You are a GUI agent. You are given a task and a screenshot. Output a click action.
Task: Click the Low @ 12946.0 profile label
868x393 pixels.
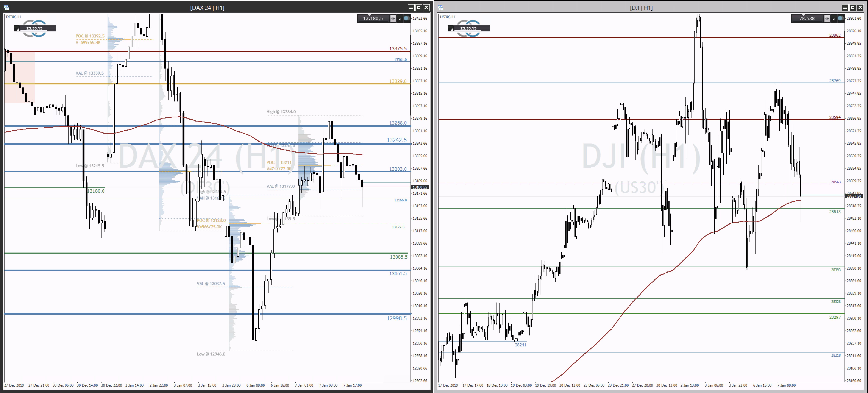pyautogui.click(x=211, y=354)
